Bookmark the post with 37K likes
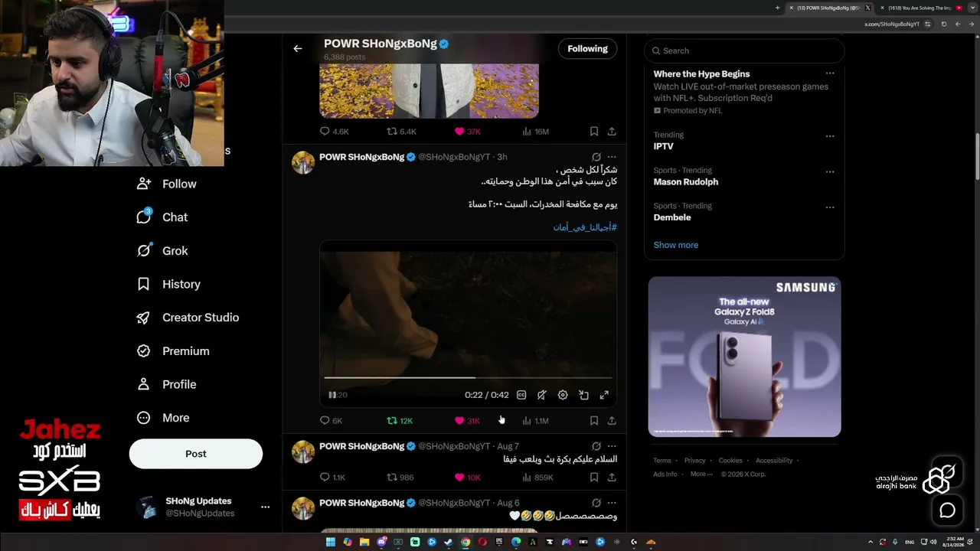Screen dimensions: 980x551 click(x=594, y=132)
